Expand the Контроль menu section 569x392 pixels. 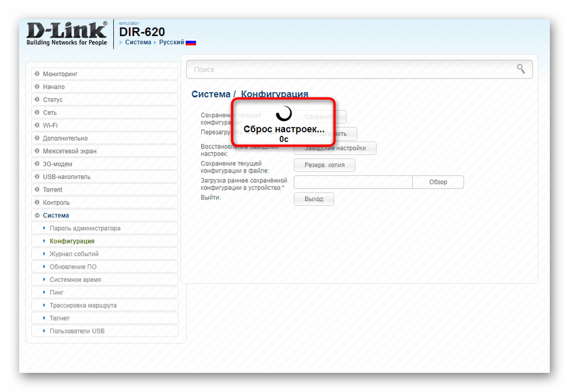coord(104,203)
